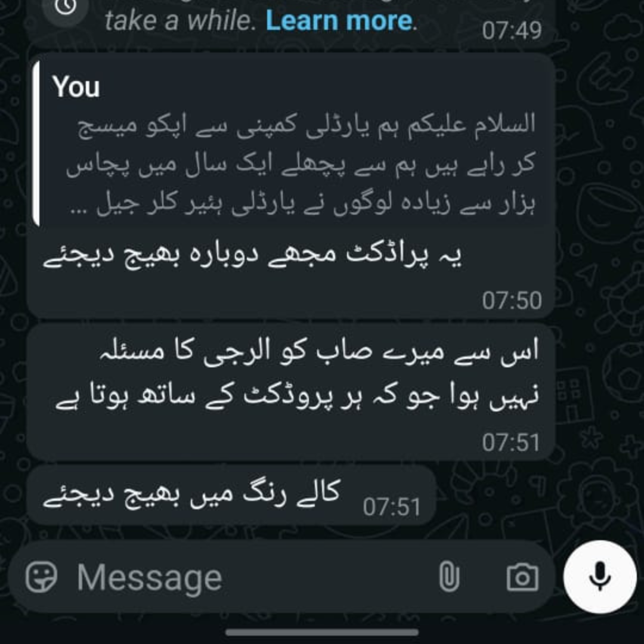The width and height of the screenshot is (644, 644).
Task: Tap the paperclip attachment icon
Action: (449, 577)
